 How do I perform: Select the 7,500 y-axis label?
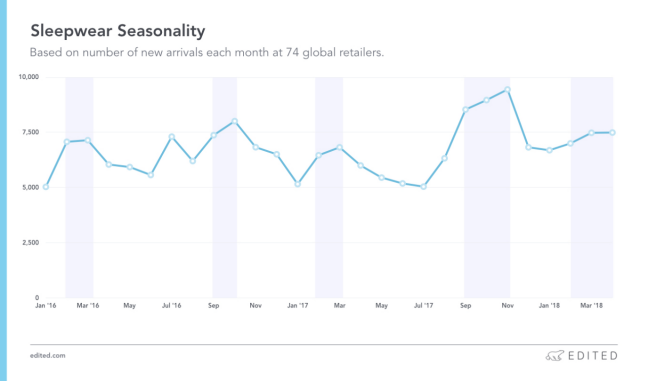click(31, 132)
